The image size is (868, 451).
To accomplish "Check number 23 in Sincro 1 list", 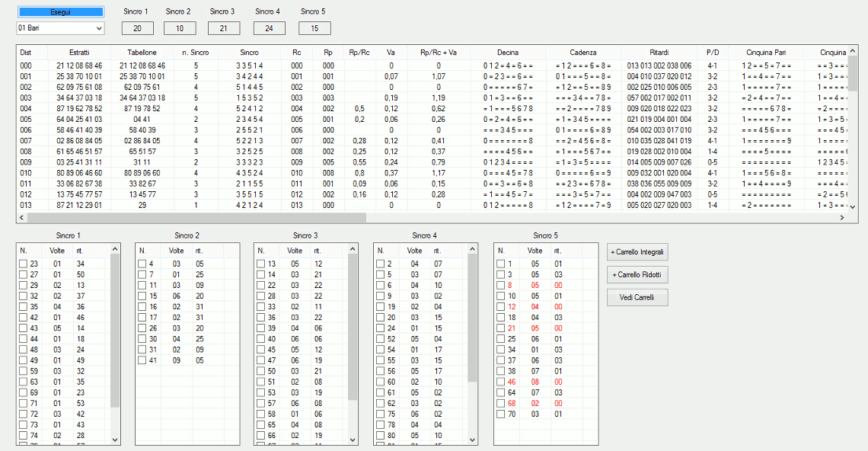I will [24, 264].
